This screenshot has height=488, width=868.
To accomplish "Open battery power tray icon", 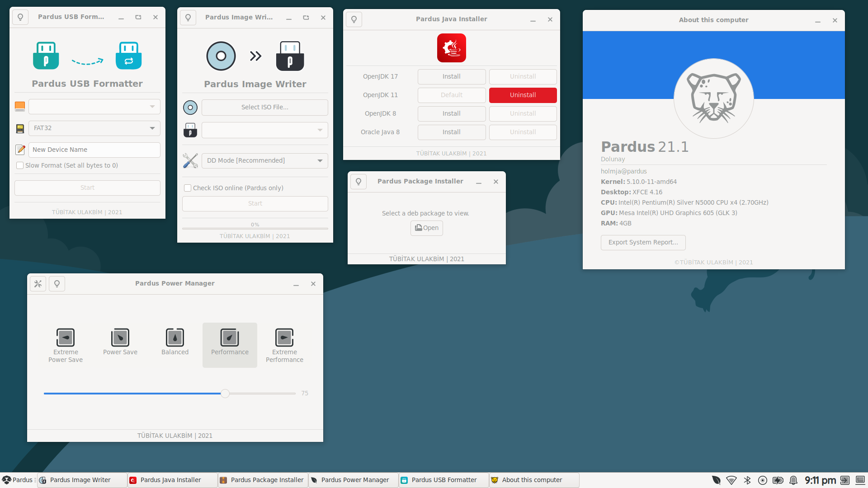I will tap(778, 480).
